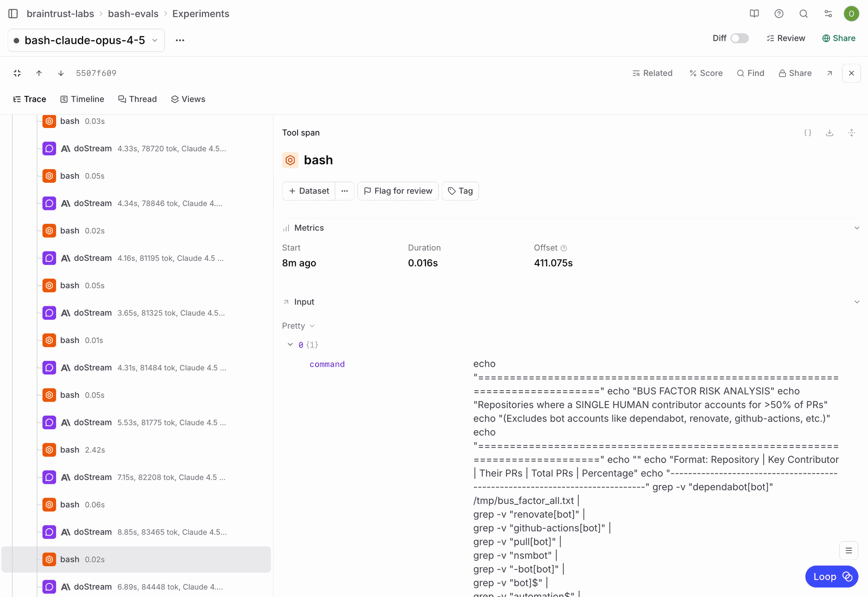Open the documentation book icon

754,14
